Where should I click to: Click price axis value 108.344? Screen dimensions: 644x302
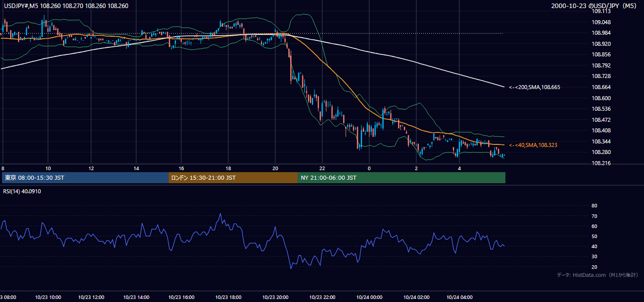click(x=601, y=141)
